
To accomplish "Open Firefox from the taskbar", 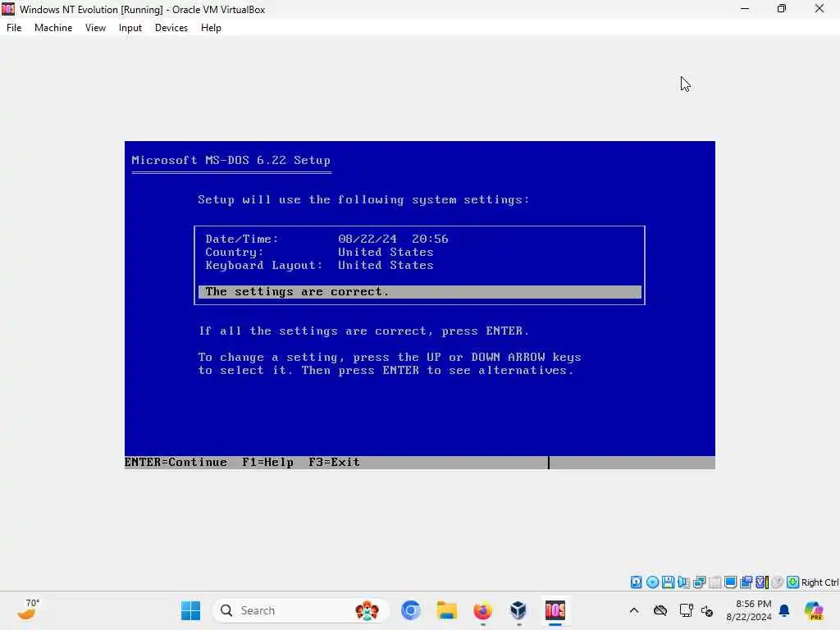I will point(482,610).
